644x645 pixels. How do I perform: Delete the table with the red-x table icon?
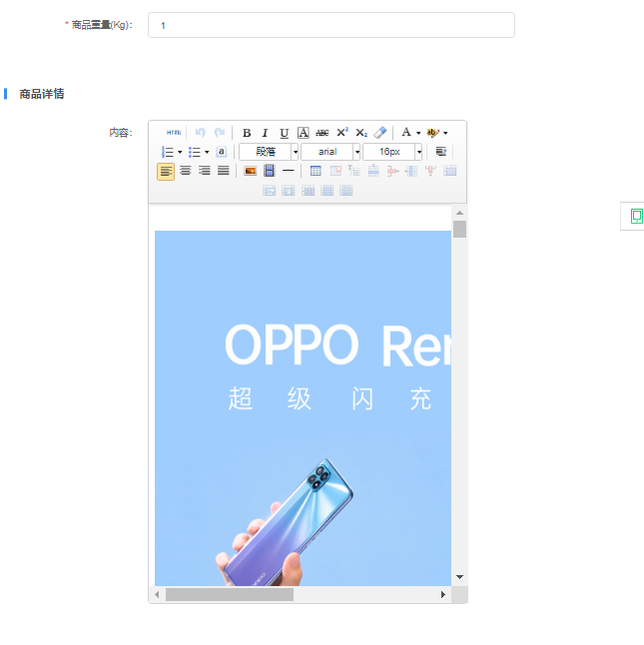pos(335,171)
